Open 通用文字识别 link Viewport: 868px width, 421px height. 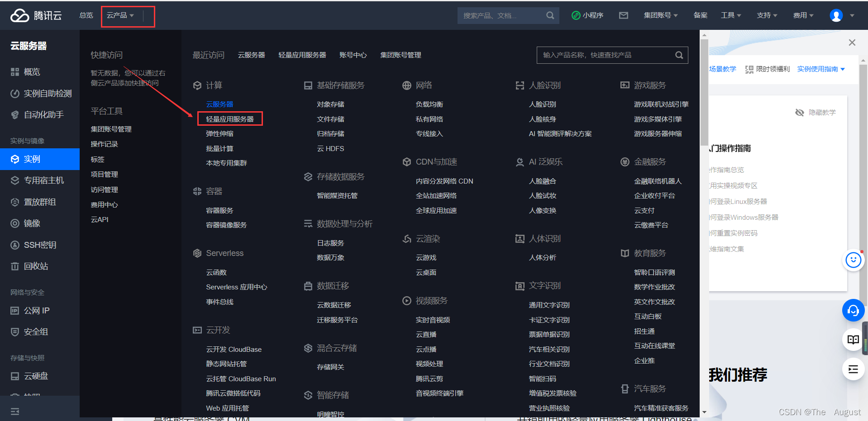point(549,305)
